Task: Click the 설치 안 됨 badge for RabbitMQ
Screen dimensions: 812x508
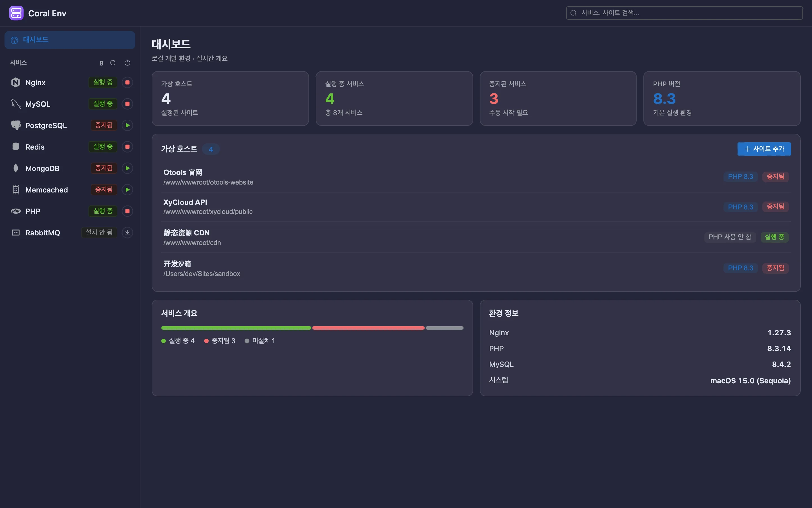Action: [x=99, y=233]
